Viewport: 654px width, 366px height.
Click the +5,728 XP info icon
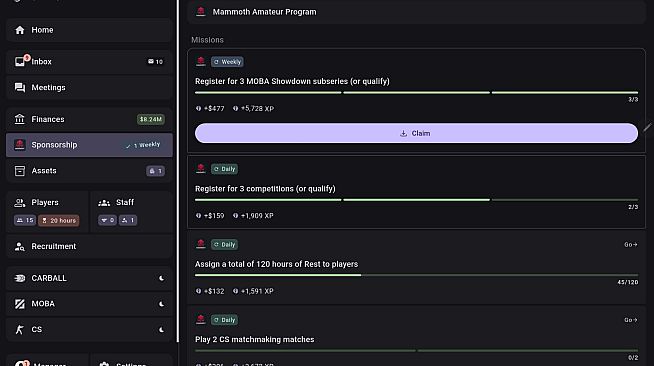point(236,108)
